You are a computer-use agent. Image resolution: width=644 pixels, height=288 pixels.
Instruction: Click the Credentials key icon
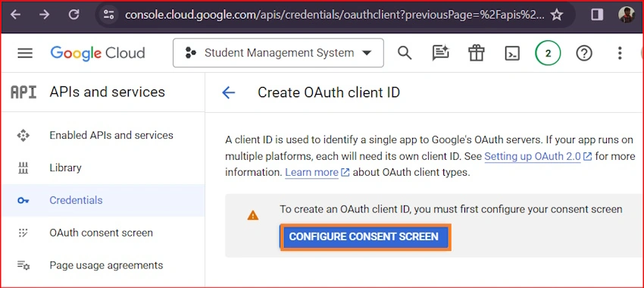coord(23,201)
